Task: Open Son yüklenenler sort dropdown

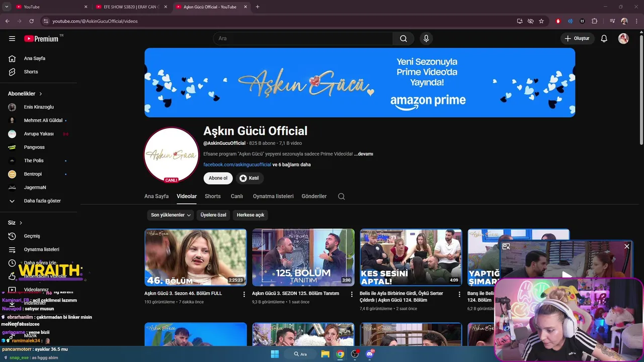Action: (x=171, y=215)
